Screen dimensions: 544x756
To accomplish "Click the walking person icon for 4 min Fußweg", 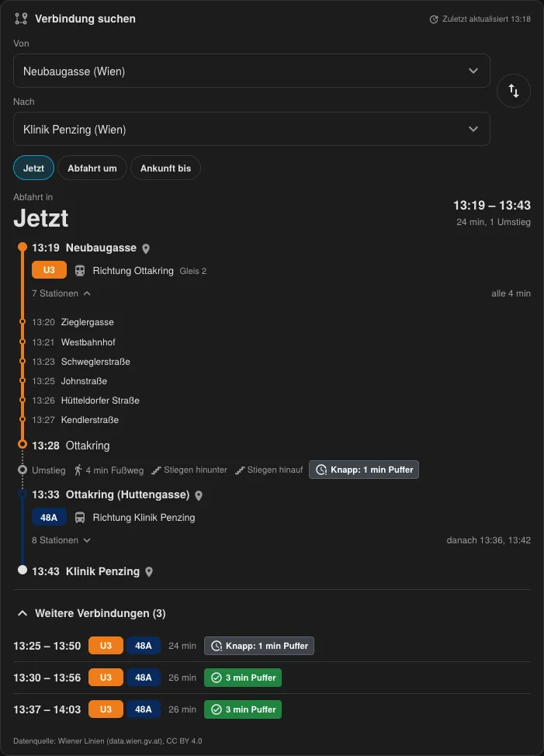I will click(78, 470).
